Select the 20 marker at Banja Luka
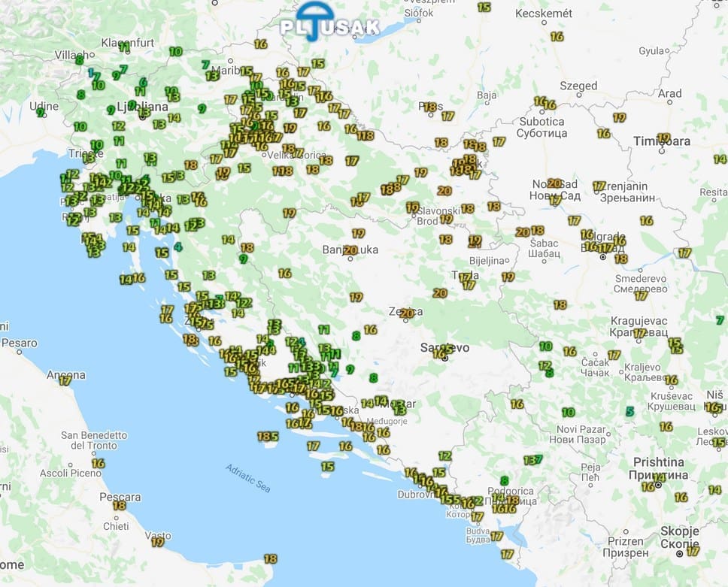Viewport: 728px width, 587px height. 350,250
